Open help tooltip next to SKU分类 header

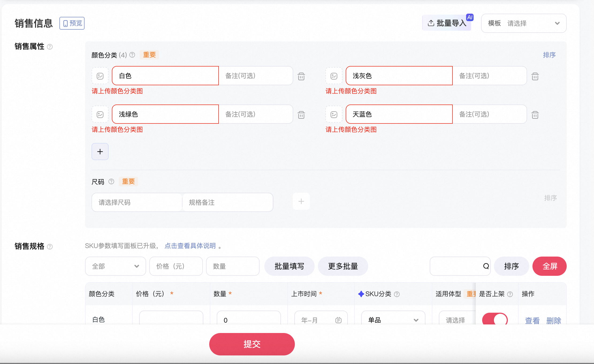(x=397, y=294)
